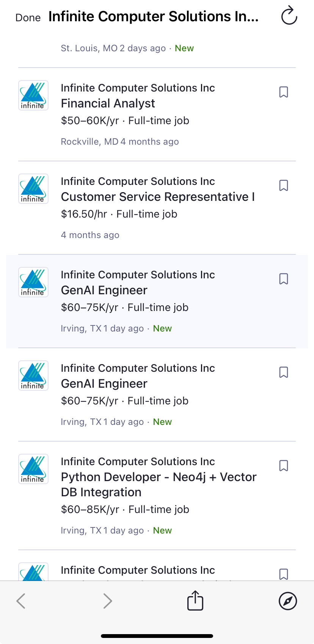Viewport: 314px width, 644px height.
Task: Save the second GenAI Engineer listing
Action: (x=284, y=372)
